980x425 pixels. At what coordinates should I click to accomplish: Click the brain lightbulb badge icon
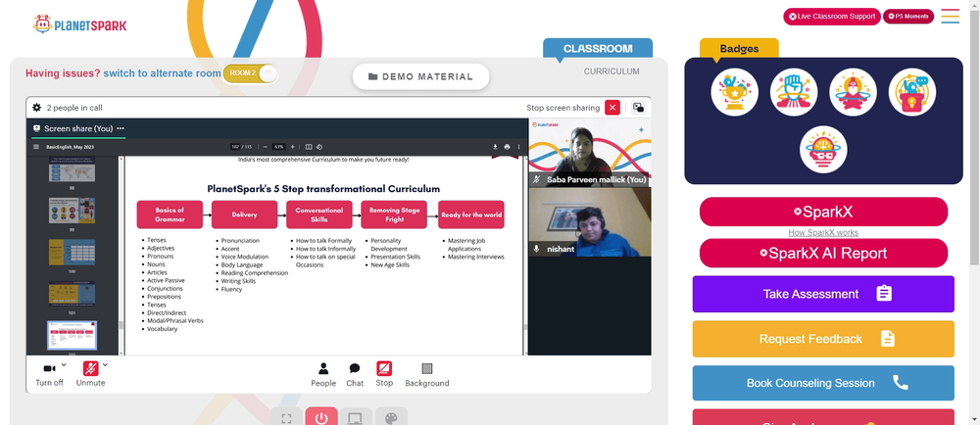823,149
